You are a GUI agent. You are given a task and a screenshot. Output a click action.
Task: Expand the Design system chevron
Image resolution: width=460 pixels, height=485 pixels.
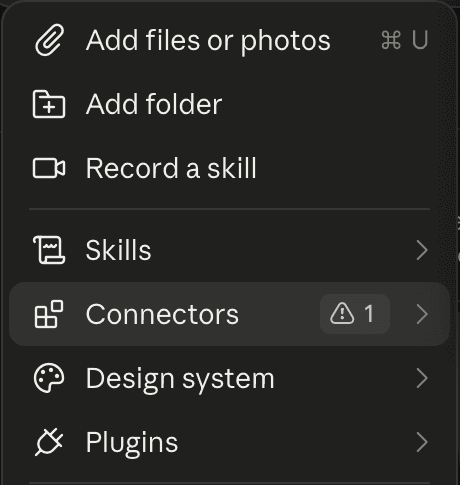pyautogui.click(x=422, y=378)
